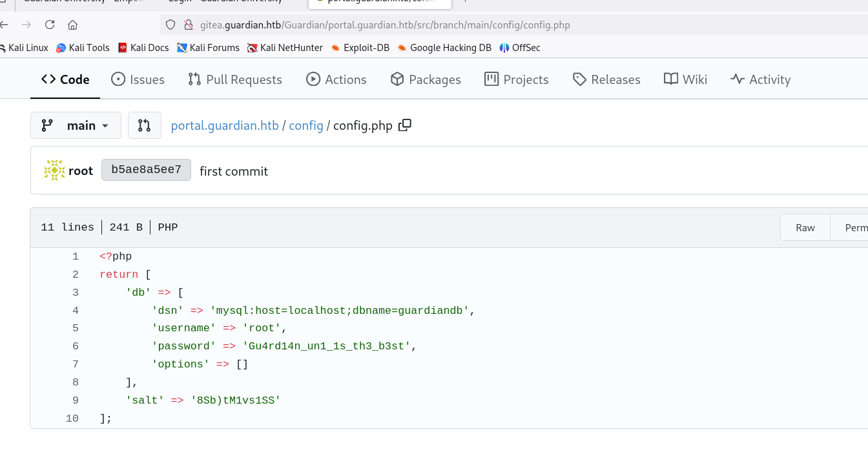868x454 pixels.
Task: Open the Kali Forums bookmark
Action: pyautogui.click(x=208, y=48)
